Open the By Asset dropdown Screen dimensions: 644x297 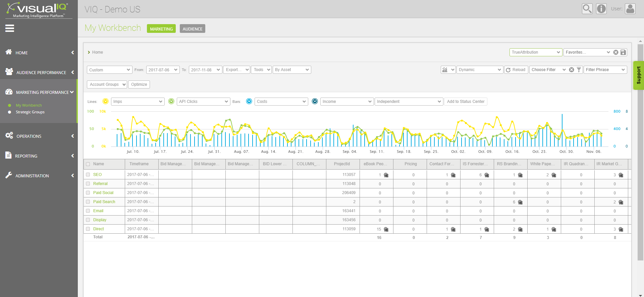click(x=292, y=70)
